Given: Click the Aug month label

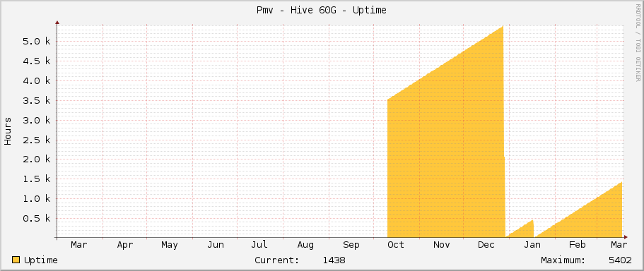Looking at the screenshot, I should [x=305, y=245].
